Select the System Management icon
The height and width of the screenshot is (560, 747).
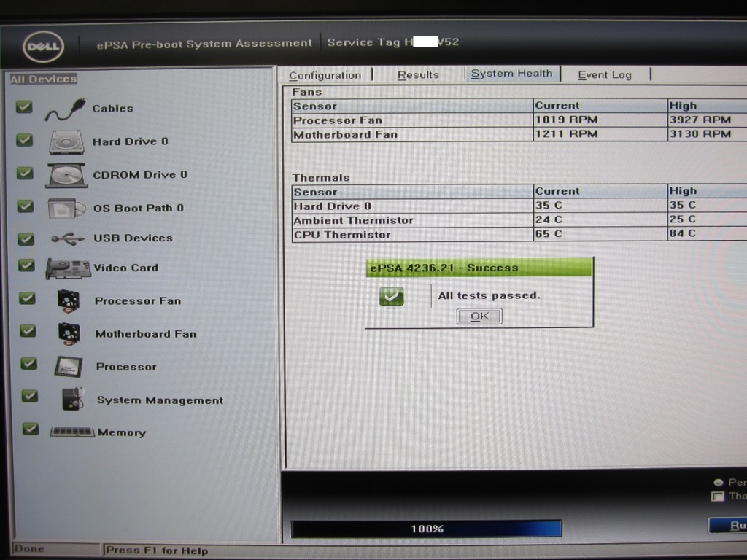pyautogui.click(x=73, y=399)
